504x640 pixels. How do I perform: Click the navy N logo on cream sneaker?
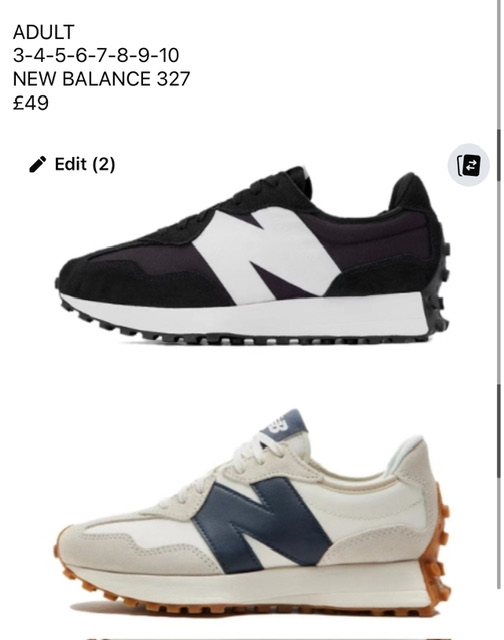tap(262, 524)
